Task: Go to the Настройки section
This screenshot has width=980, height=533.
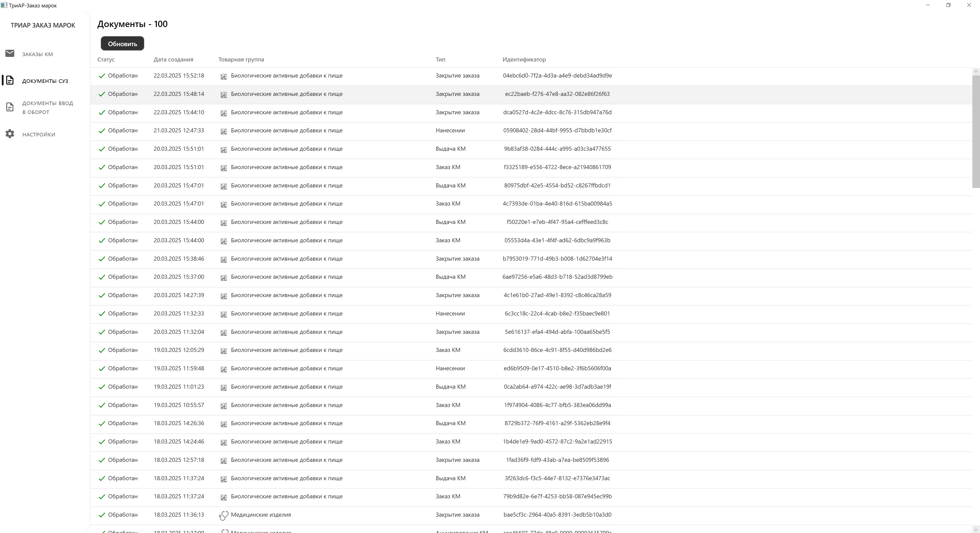Action: [x=39, y=135]
